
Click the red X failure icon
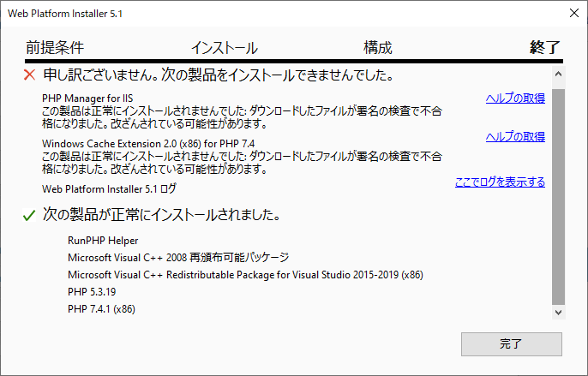click(29, 75)
